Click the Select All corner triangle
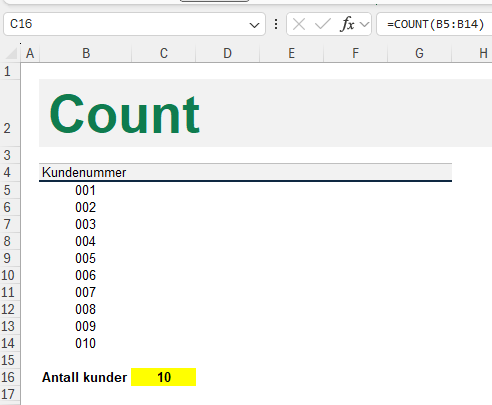Image resolution: width=492 pixels, height=405 pixels. point(11,53)
